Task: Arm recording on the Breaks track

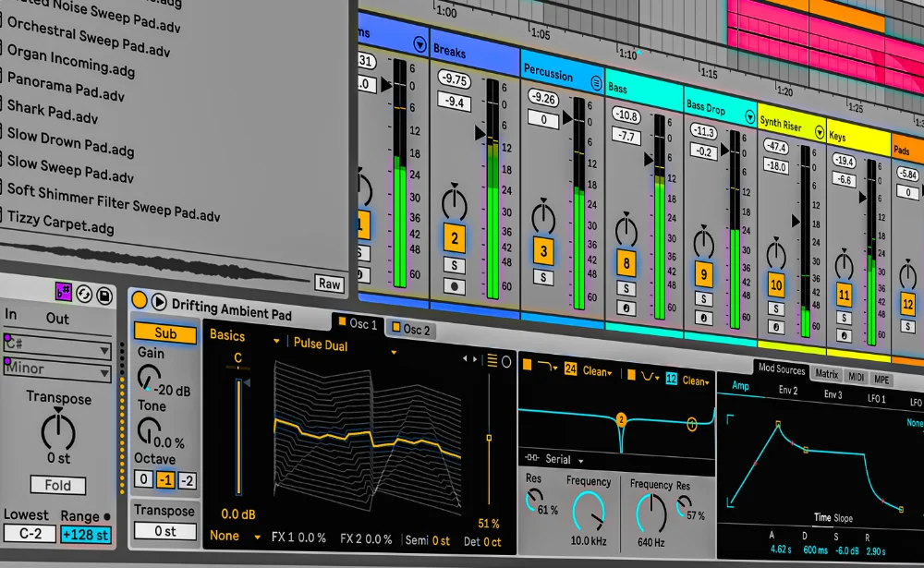Action: pyautogui.click(x=455, y=286)
